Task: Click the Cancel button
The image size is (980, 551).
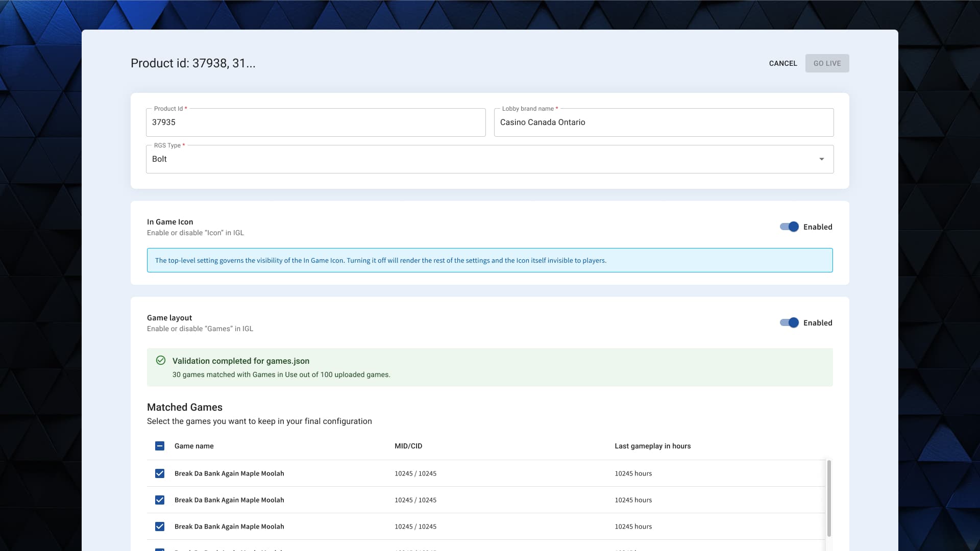Action: click(782, 63)
